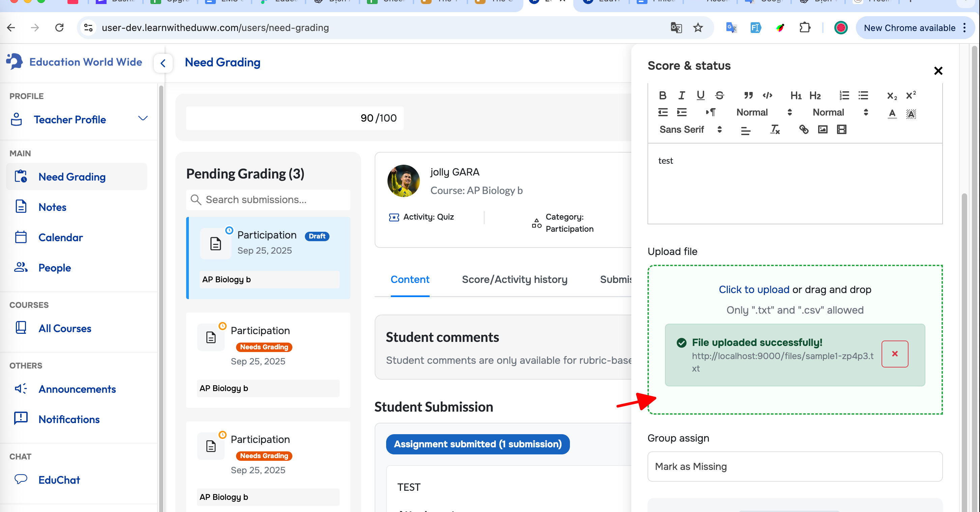This screenshot has height=512, width=980.
Task: Toggle bold formatting in editor
Action: point(662,95)
